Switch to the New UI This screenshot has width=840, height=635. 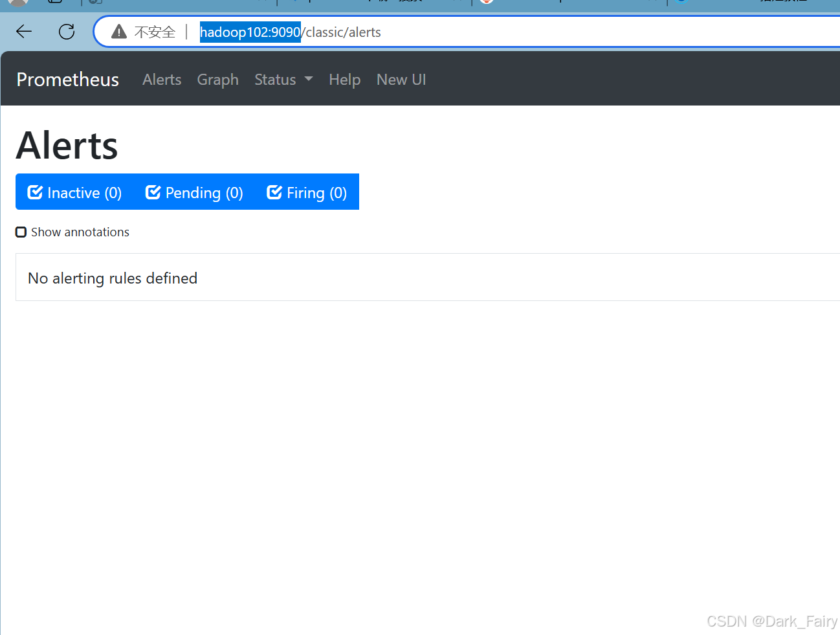[401, 80]
